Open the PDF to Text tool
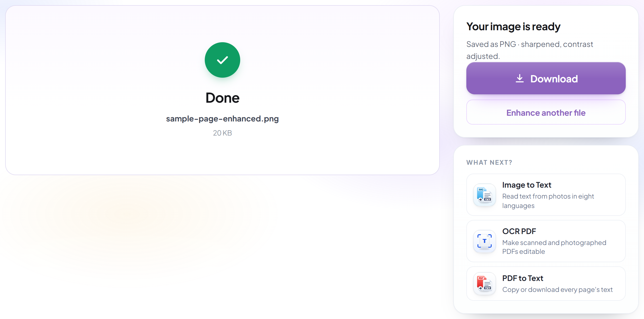 [546, 284]
